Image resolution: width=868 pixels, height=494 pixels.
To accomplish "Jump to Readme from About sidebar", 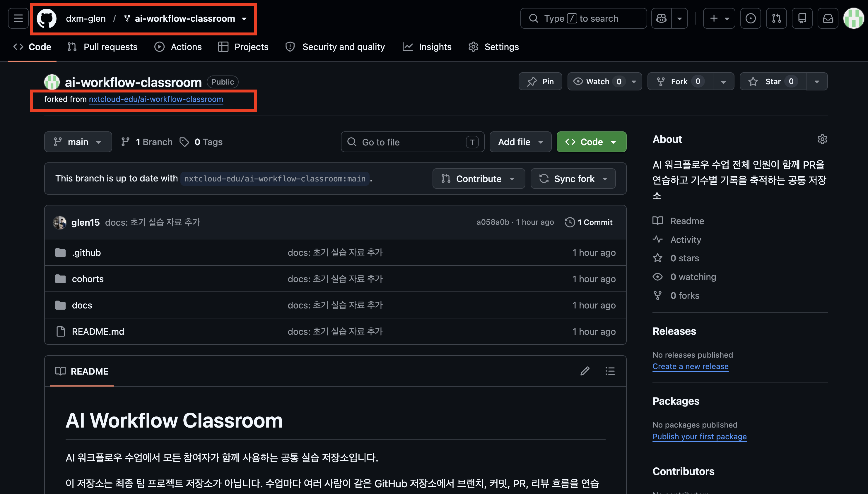I will click(x=678, y=221).
